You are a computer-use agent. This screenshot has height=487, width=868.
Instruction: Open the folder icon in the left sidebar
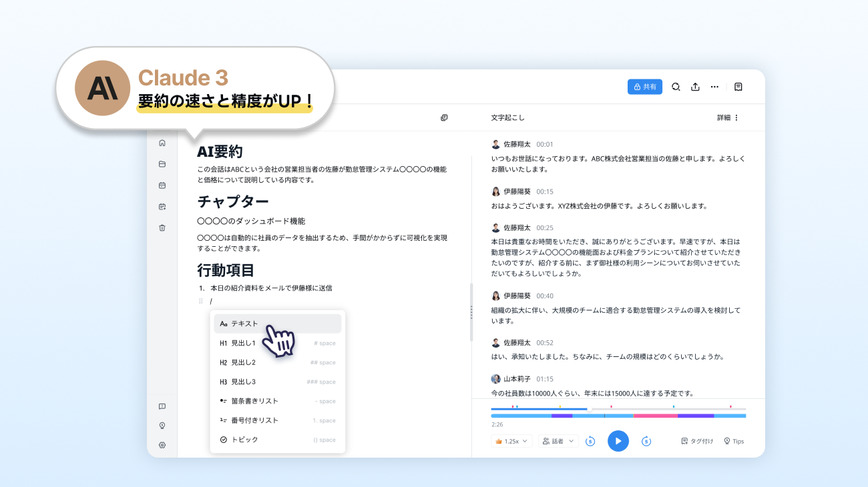tap(162, 163)
